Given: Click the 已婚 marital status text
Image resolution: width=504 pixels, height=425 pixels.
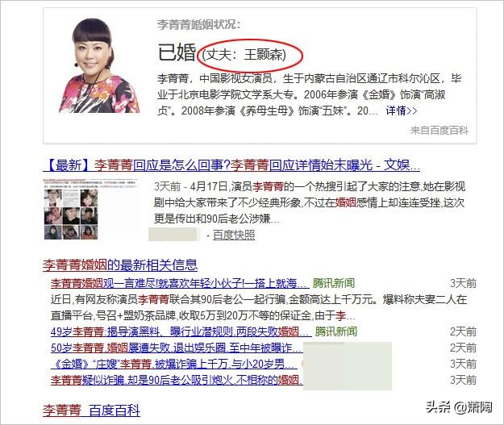Looking at the screenshot, I should tap(177, 52).
